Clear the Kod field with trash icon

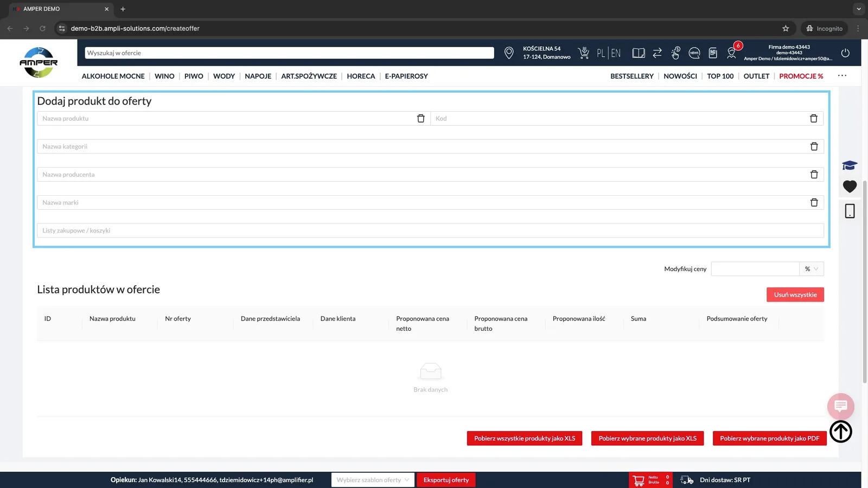click(814, 118)
